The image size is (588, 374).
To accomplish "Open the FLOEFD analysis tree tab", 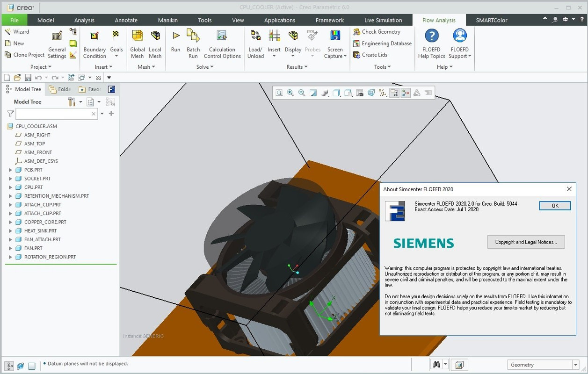I will (x=111, y=89).
